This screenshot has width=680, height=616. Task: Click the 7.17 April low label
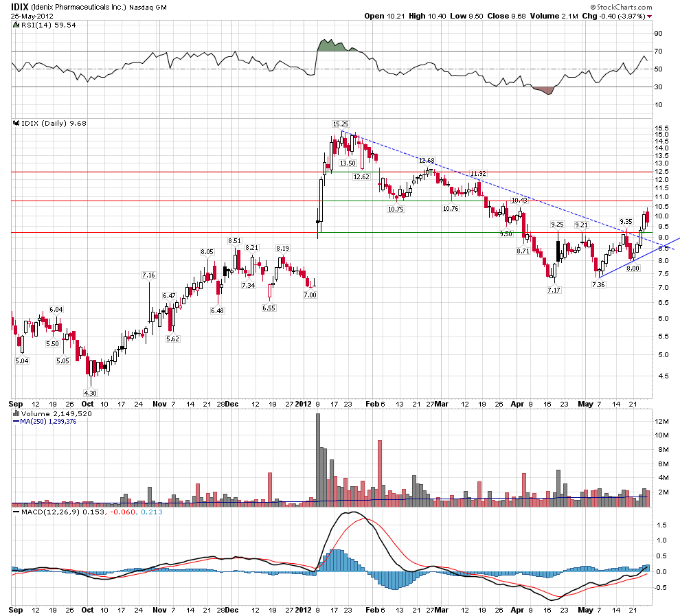pos(554,290)
